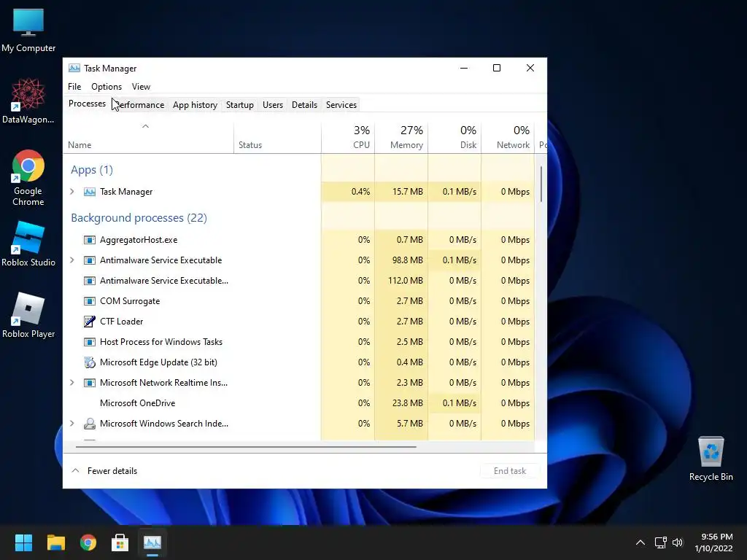747x560 pixels.
Task: Click the horizontal scrollbar under process list
Action: pos(246,447)
